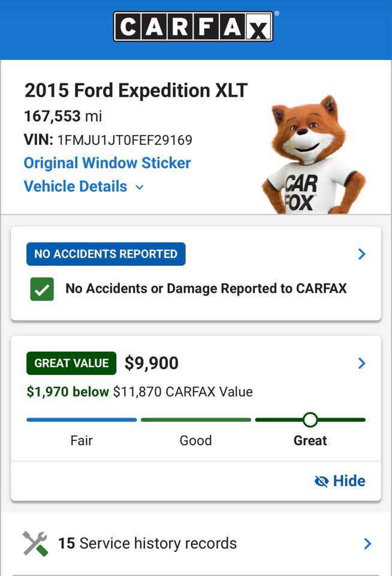Click the wrench and screwdriver service icon

35,544
